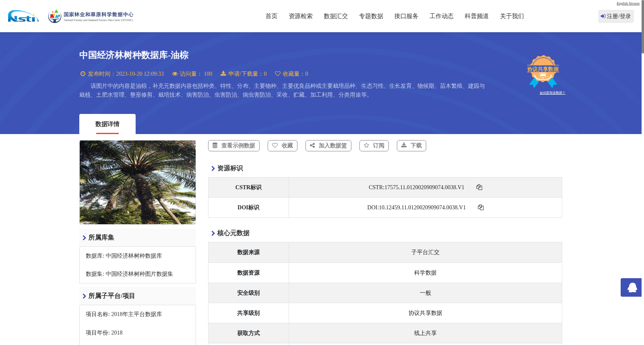
Task: Open the 如何获取该数据 help link
Action: [552, 93]
